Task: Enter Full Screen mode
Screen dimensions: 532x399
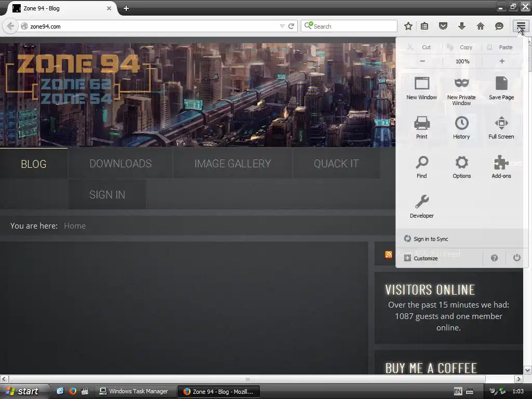Action: coord(501,127)
